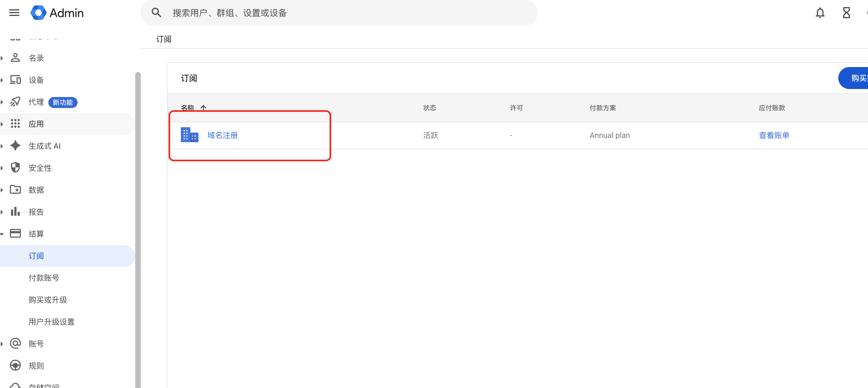Click the rocket icon beside 代理
Viewport: 868px width, 388px height.
tap(15, 102)
